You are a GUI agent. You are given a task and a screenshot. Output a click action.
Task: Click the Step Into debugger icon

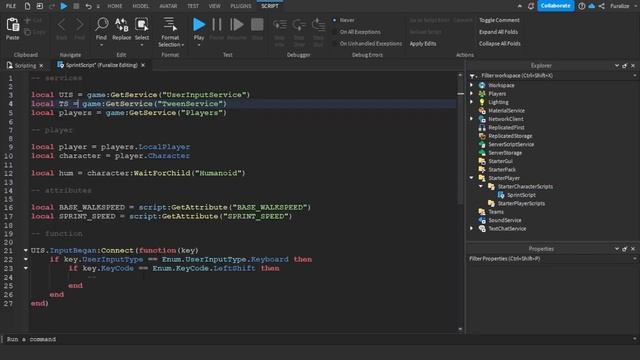tap(280, 25)
